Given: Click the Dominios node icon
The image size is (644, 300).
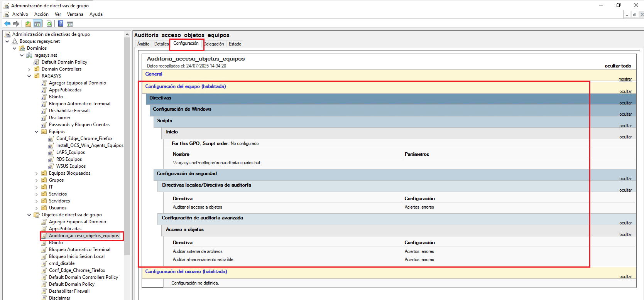Looking at the screenshot, I should tap(22, 48).
